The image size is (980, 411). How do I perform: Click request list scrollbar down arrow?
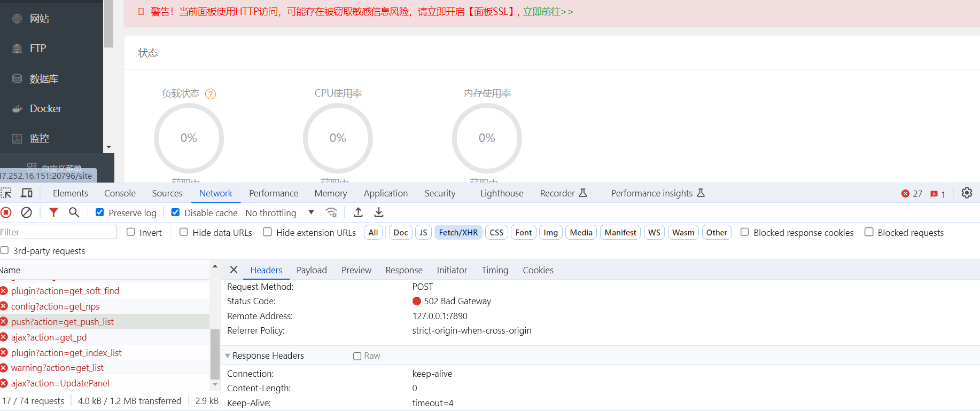[x=215, y=384]
